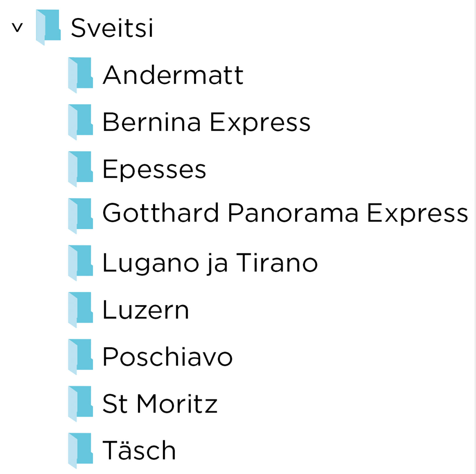
Task: Select the Luzern folder label
Action: tap(146, 310)
